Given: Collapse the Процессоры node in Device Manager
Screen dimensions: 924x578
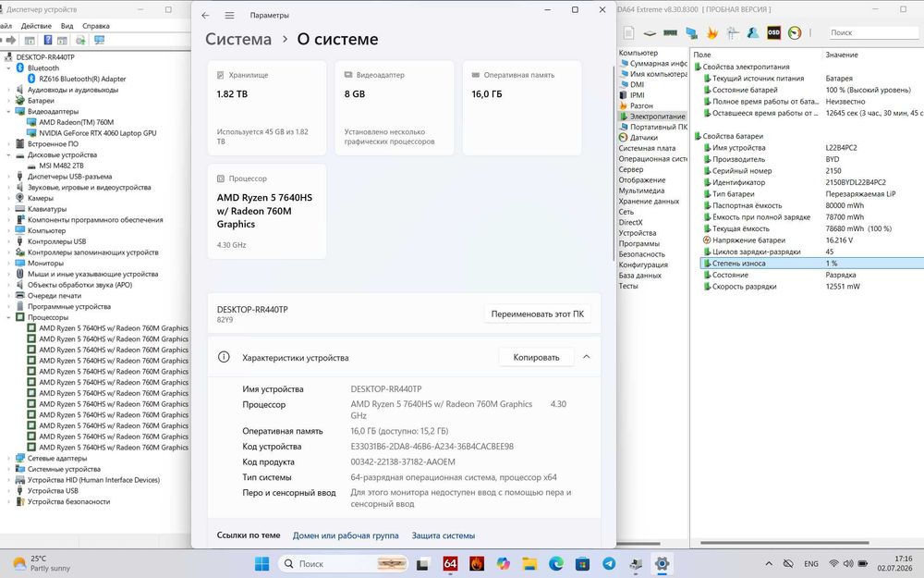Looking at the screenshot, I should 9,317.
